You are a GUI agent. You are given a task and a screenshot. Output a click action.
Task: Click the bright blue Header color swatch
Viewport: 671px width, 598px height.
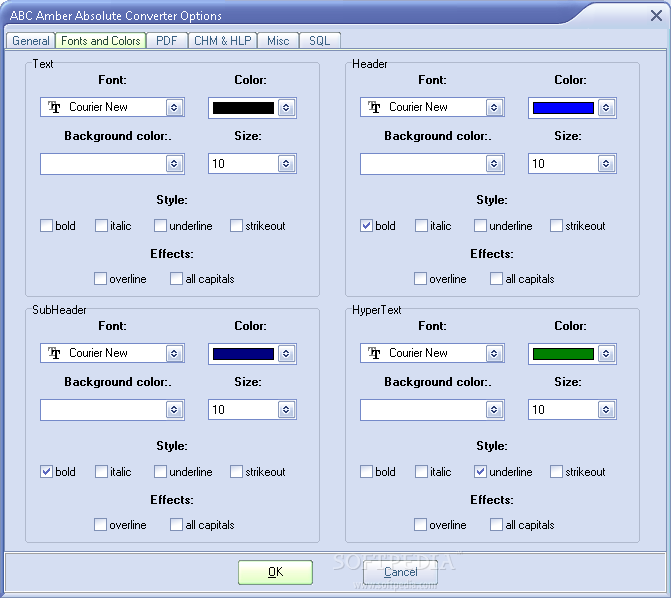point(563,107)
